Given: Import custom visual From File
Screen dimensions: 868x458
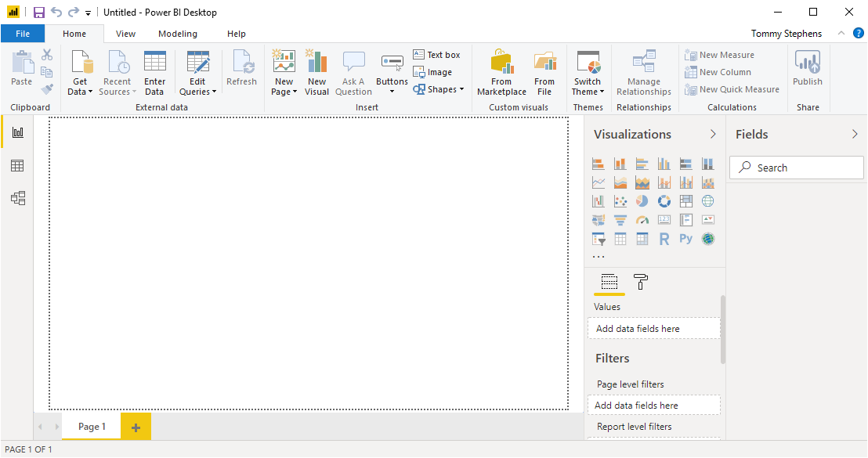Looking at the screenshot, I should click(544, 73).
